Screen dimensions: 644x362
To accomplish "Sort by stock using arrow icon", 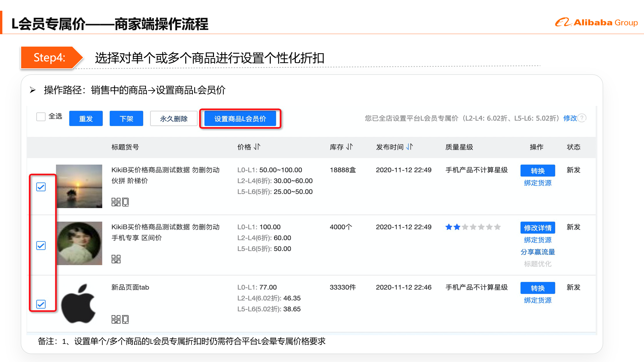I will click(350, 147).
